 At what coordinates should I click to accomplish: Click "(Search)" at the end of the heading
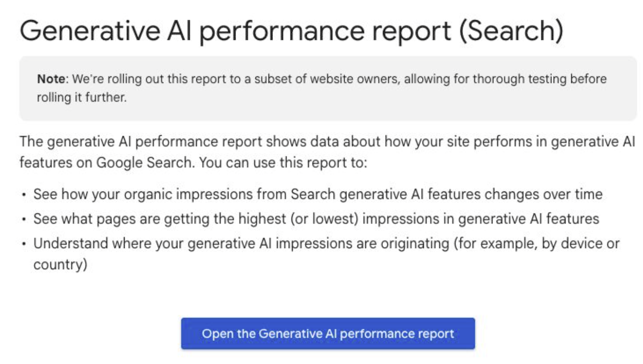click(511, 31)
